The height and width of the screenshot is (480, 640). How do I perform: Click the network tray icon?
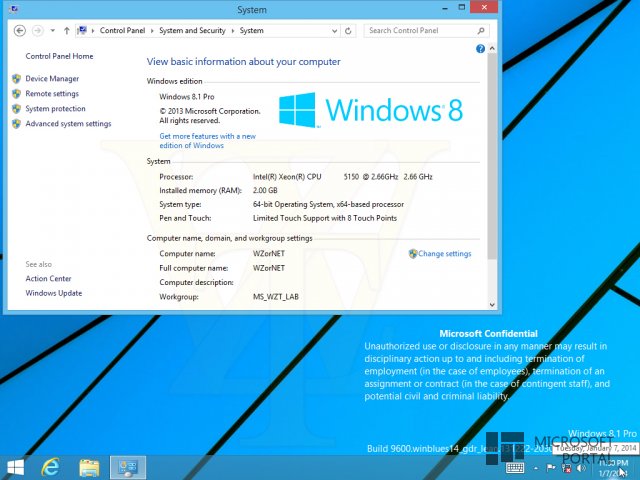tap(566, 468)
